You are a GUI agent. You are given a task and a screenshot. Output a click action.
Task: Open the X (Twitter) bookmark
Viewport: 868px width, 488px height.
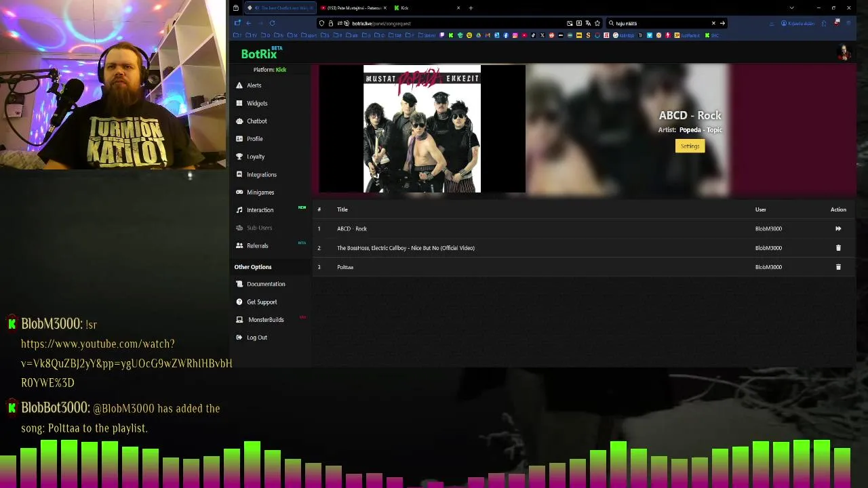click(542, 35)
